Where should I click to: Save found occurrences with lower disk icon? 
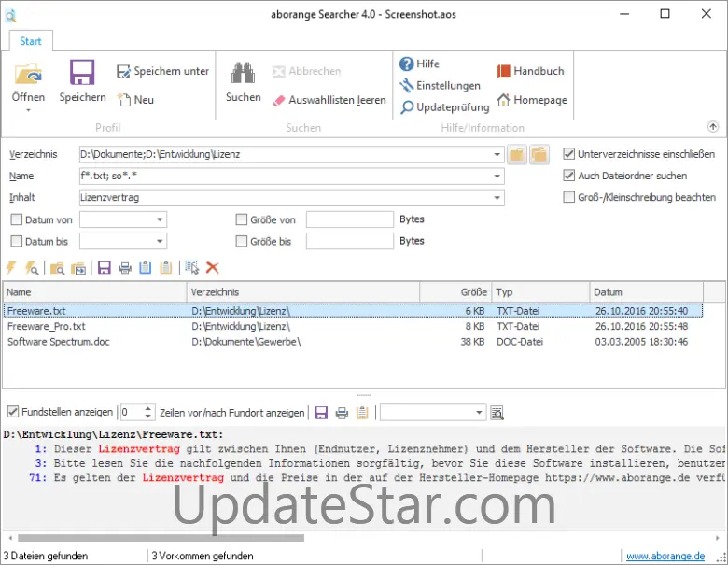pos(321,413)
